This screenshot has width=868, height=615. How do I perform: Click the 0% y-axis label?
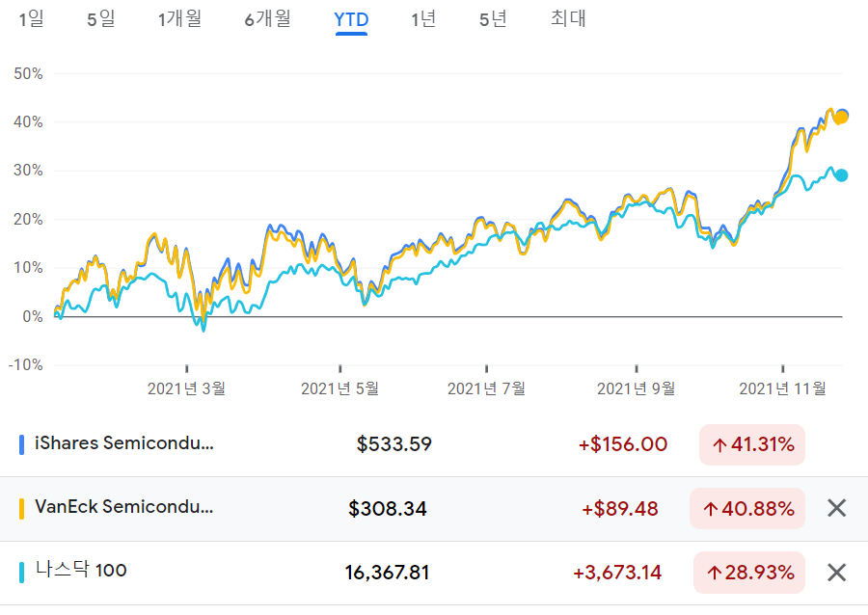point(33,316)
